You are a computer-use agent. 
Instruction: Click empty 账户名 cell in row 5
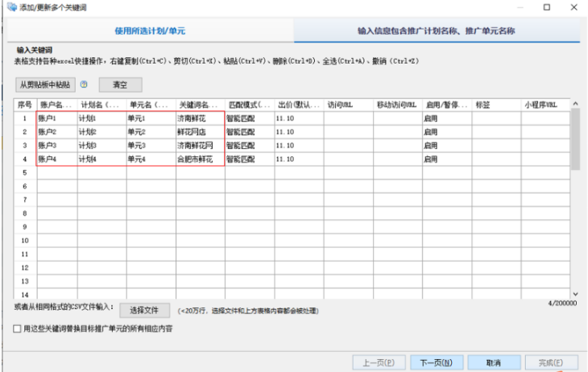[x=57, y=172]
